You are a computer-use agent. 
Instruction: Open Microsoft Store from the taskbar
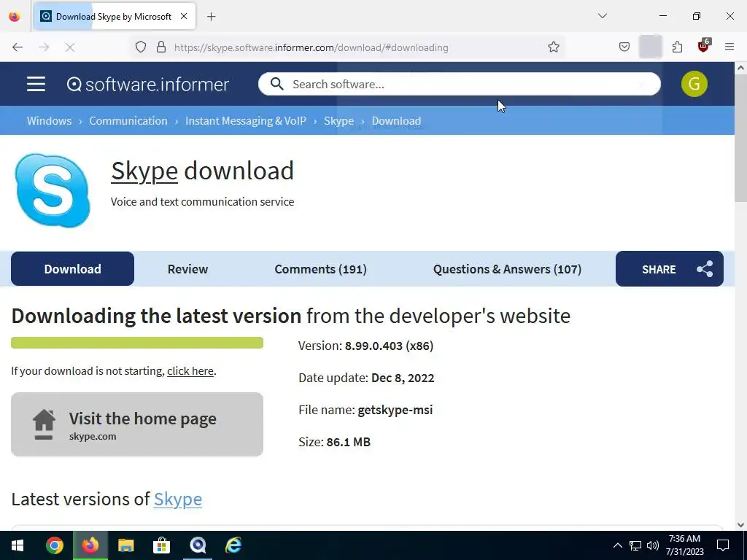tap(161, 545)
